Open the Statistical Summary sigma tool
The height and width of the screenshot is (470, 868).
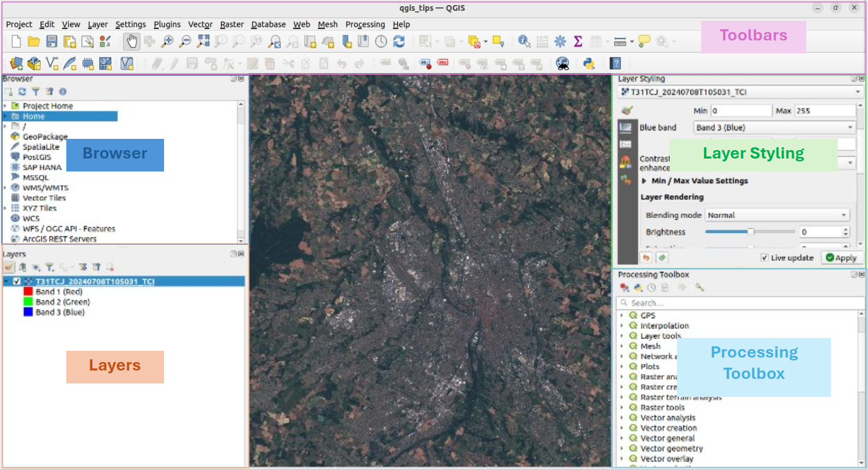[x=578, y=41]
